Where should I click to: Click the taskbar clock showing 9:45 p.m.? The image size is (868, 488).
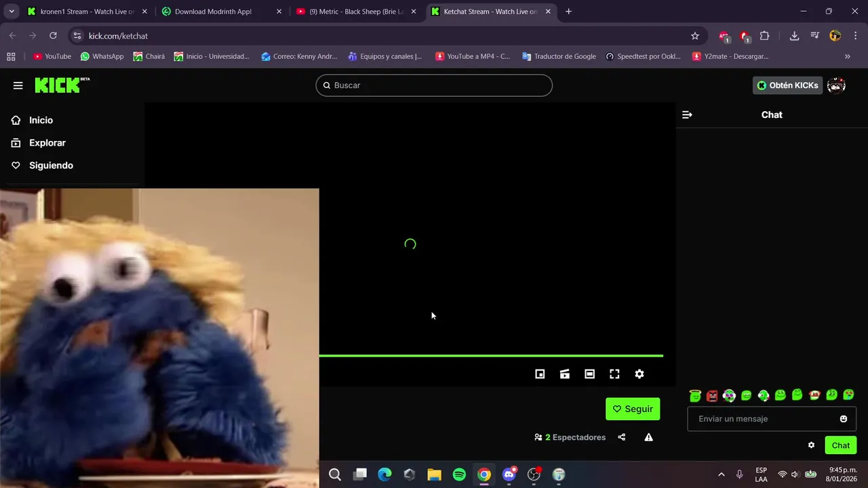click(x=842, y=474)
